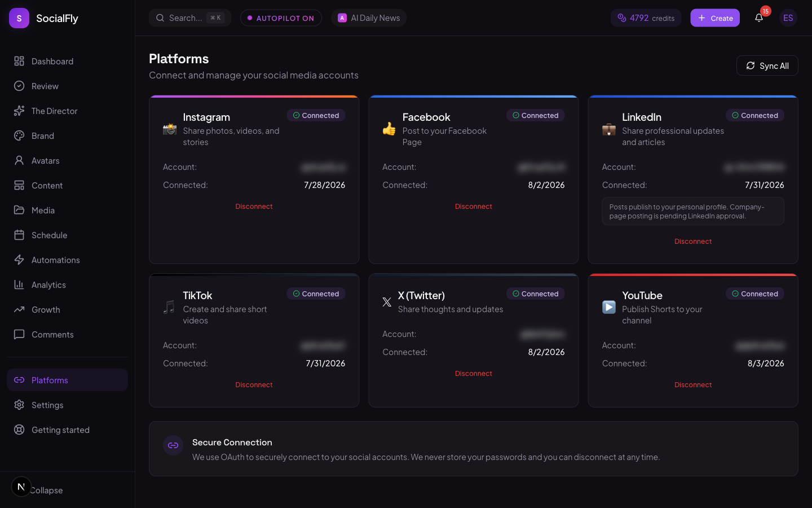Screen dimensions: 812x508
Task: Click Instagram's Connected status badge
Action: coord(316,115)
